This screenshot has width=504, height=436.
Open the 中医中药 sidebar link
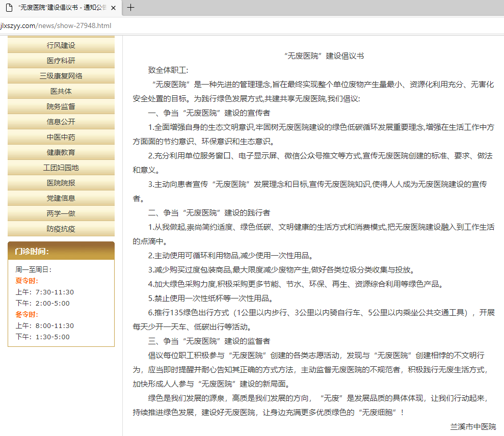61,137
